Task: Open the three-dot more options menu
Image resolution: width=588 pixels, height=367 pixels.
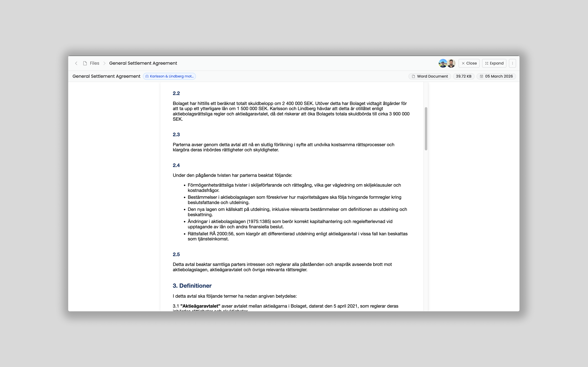Action: click(x=512, y=63)
